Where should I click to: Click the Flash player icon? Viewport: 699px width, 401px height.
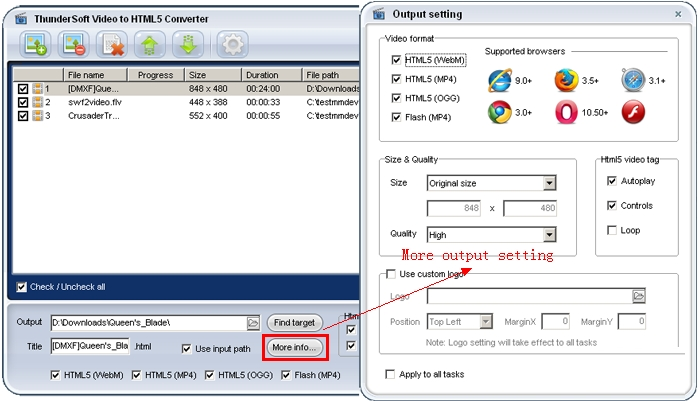click(x=633, y=112)
